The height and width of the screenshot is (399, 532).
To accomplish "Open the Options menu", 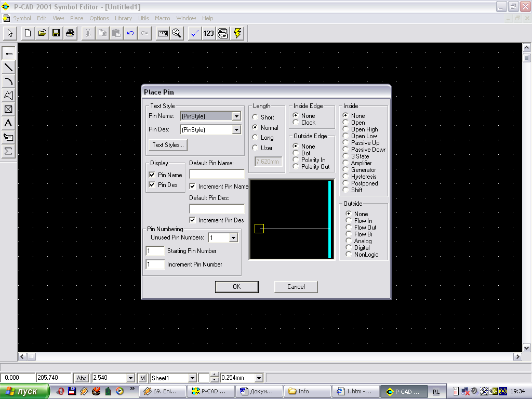I will [99, 18].
